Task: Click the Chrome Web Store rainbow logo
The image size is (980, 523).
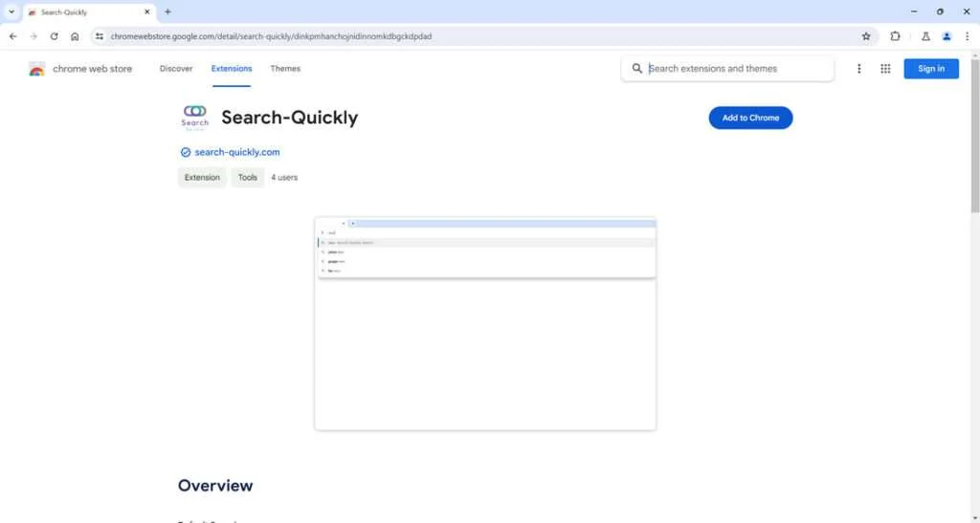Action: [x=37, y=69]
